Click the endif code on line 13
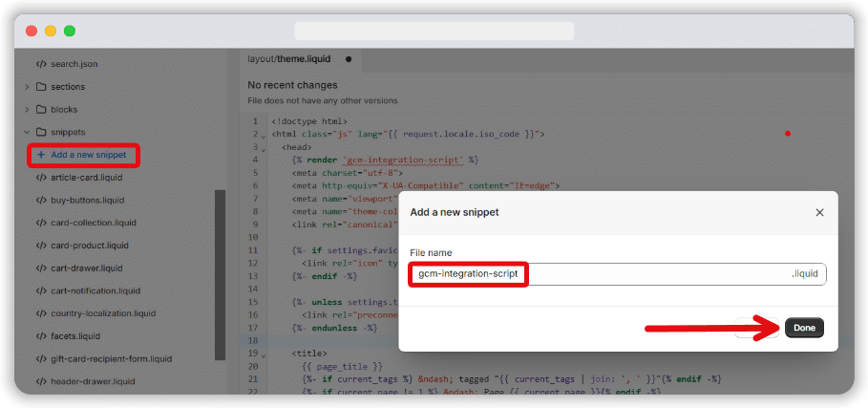This screenshot has height=408, width=868. click(x=325, y=276)
